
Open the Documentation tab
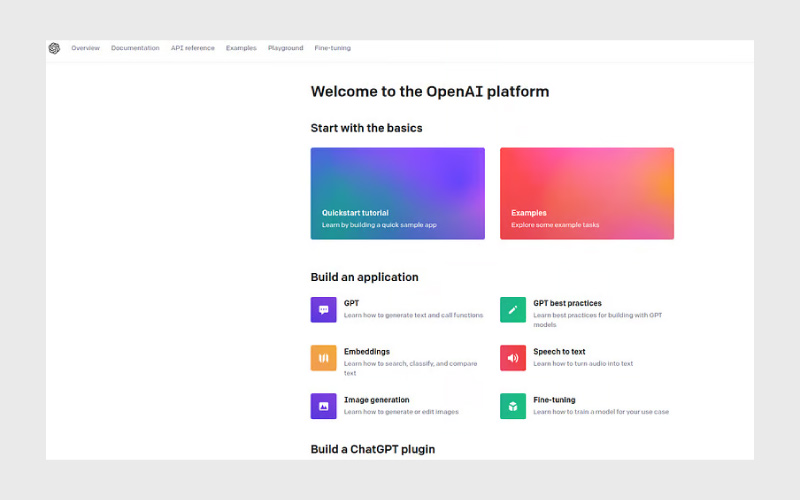pyautogui.click(x=135, y=48)
